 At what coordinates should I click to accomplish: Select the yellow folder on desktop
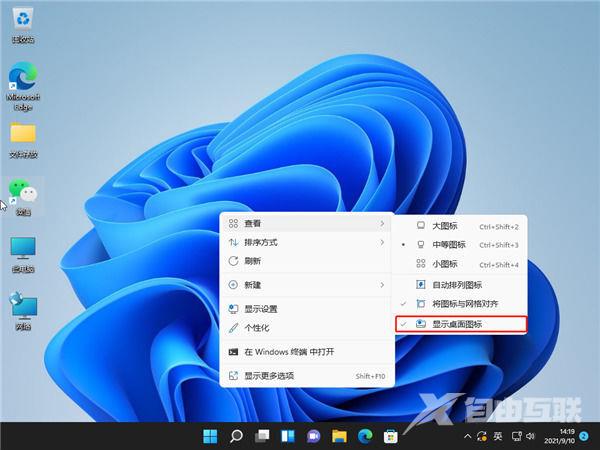tap(23, 140)
